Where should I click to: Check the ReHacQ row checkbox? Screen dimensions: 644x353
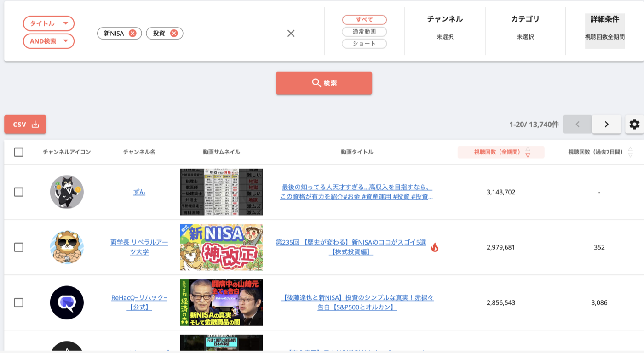tap(19, 302)
